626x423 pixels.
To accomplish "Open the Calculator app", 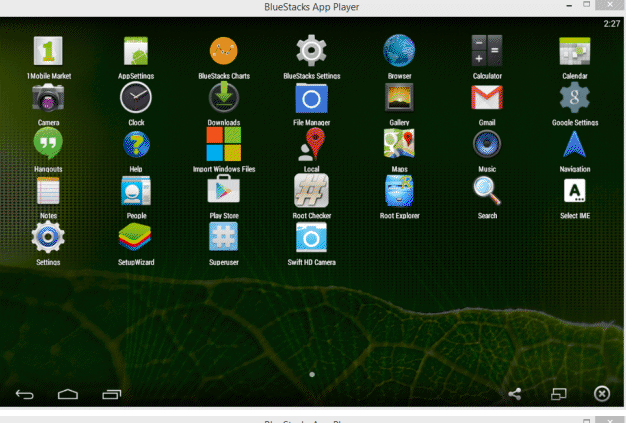I will pos(487,51).
